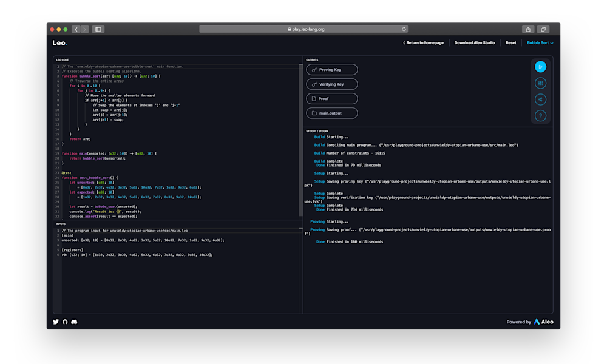607x364 pixels.
Task: Open the main.output file
Action: tap(332, 113)
